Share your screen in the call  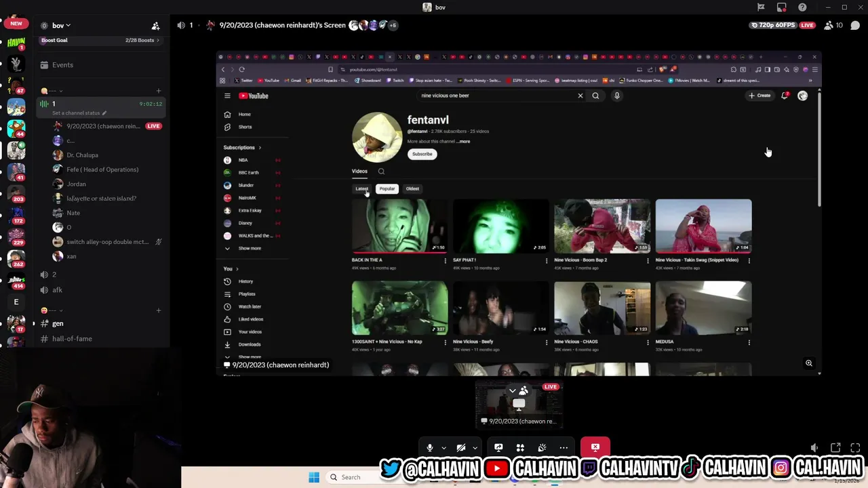pos(498,447)
